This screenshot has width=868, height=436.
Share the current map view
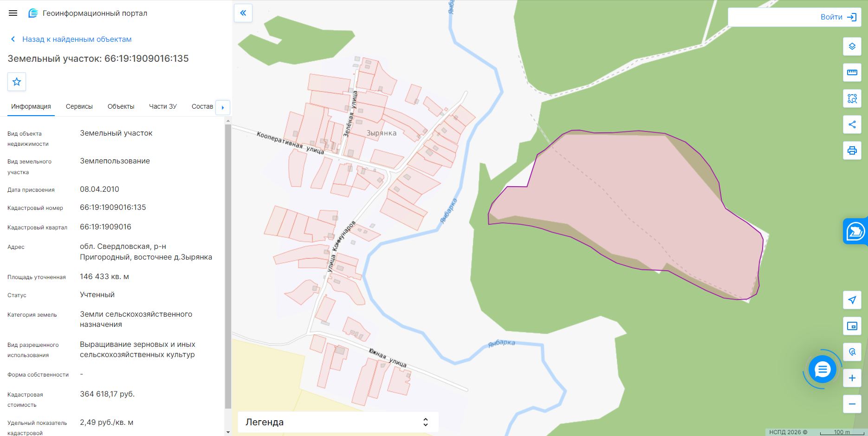click(x=852, y=124)
